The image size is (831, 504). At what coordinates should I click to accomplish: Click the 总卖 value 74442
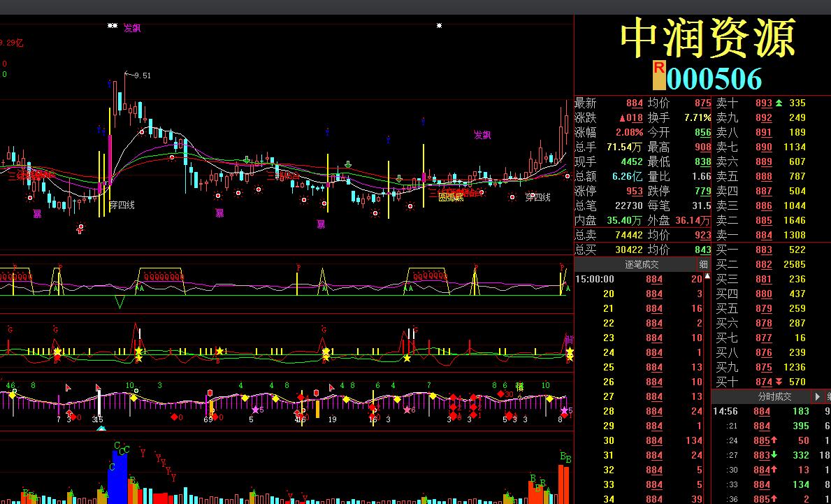(x=628, y=235)
